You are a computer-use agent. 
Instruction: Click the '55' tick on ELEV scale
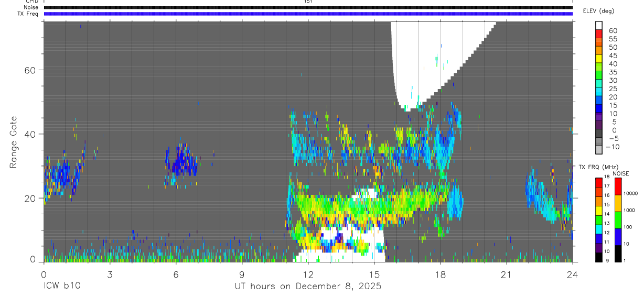[612, 39]
